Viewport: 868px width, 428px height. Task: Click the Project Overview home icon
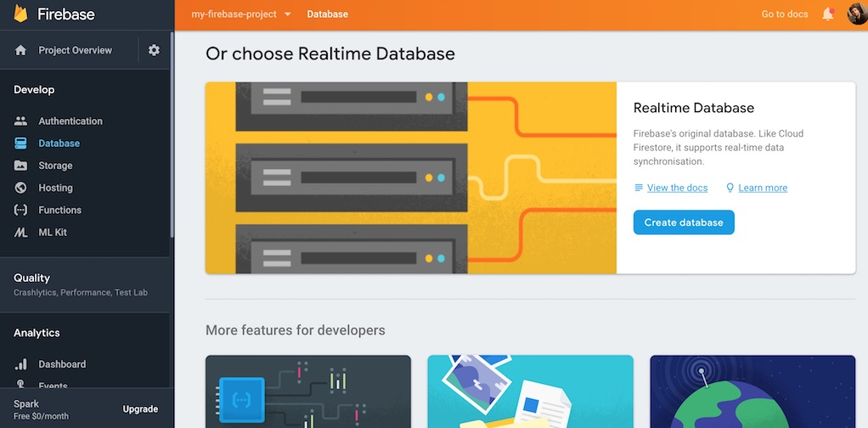20,50
